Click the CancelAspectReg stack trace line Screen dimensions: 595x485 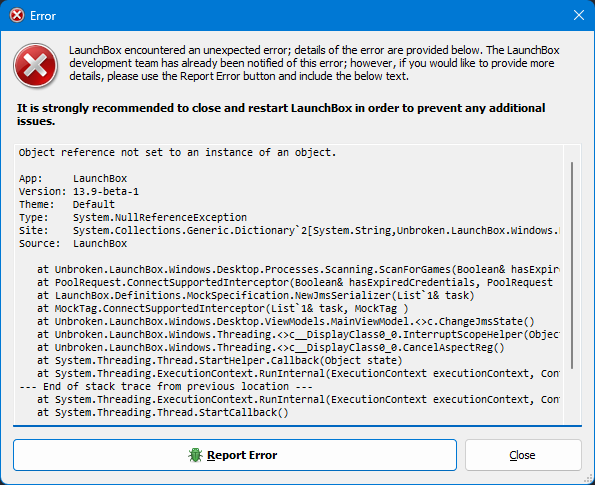271,347
